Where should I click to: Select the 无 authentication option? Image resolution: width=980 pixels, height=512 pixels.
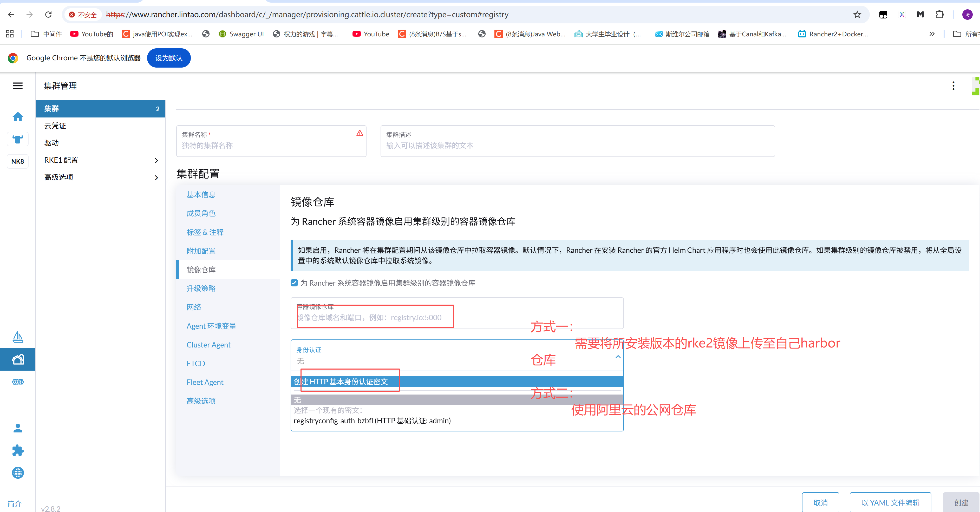coord(457,400)
